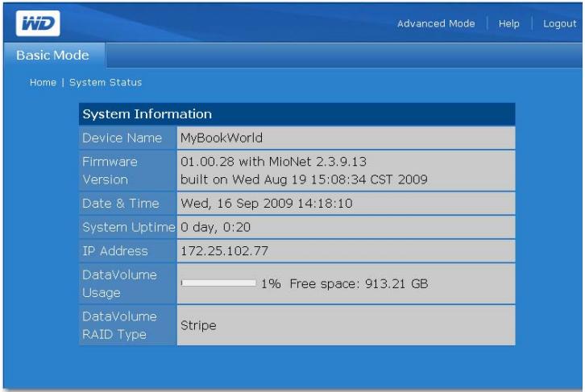Open System Status breadcrumb link
The width and height of the screenshot is (585, 392).
(x=106, y=82)
